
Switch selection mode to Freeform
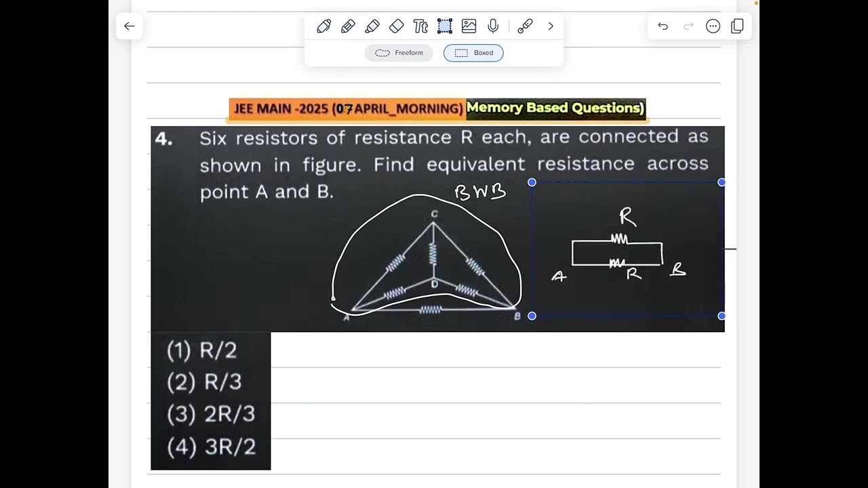click(x=399, y=53)
